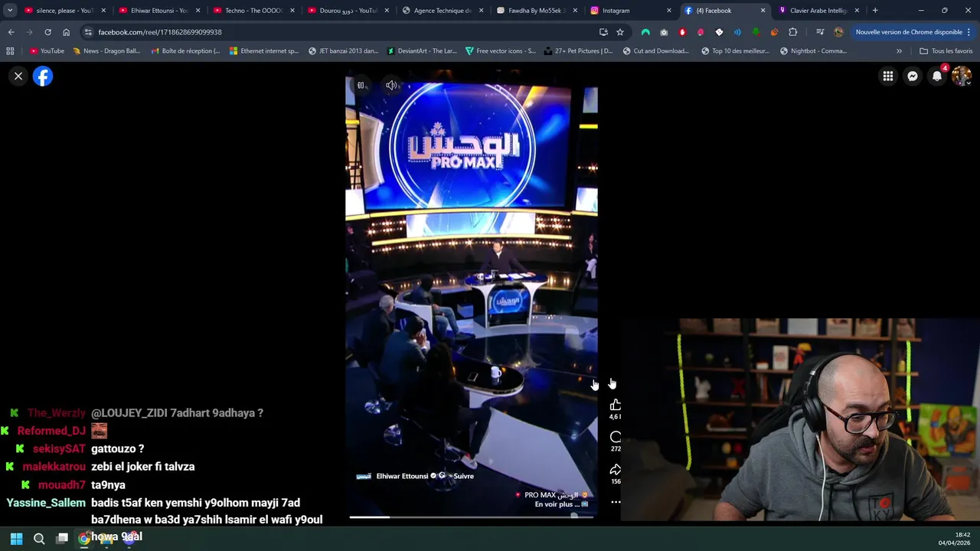The image size is (980, 551).
Task: Follow Elhiwar Ettounsi via Suivre
Action: [x=463, y=476]
